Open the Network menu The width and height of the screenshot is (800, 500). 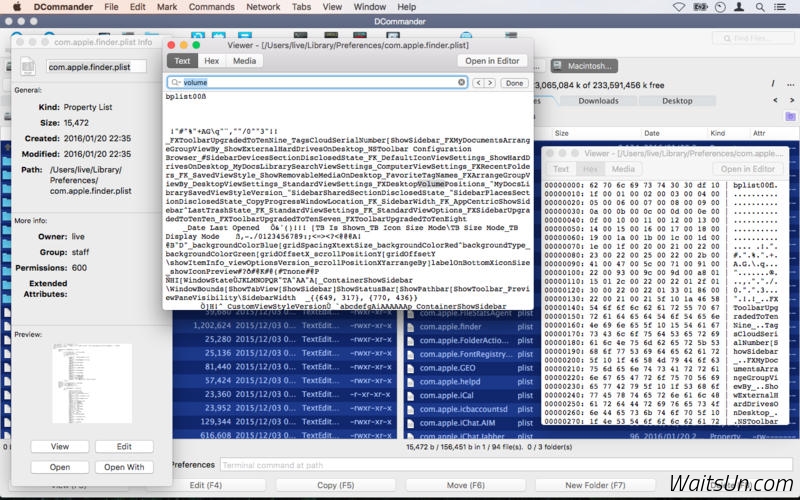263,7
